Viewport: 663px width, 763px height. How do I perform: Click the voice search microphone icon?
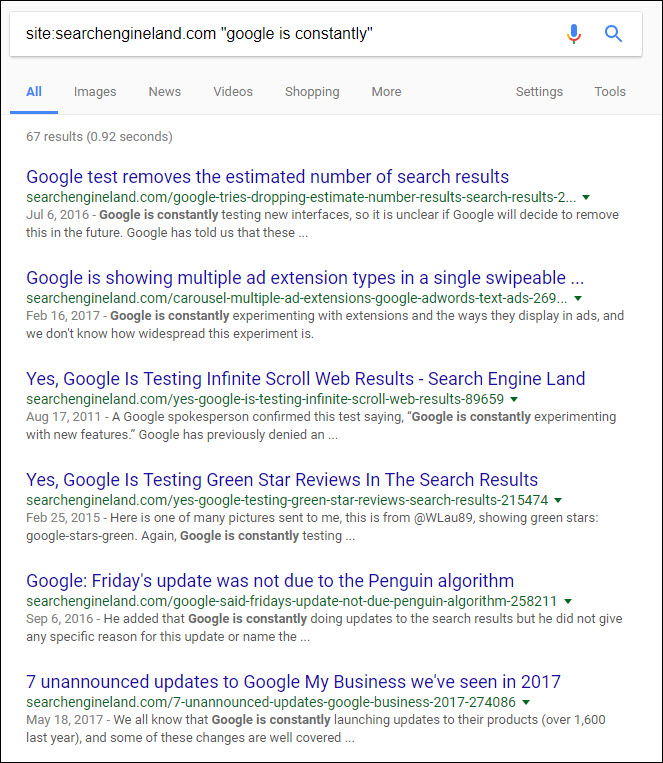(574, 34)
